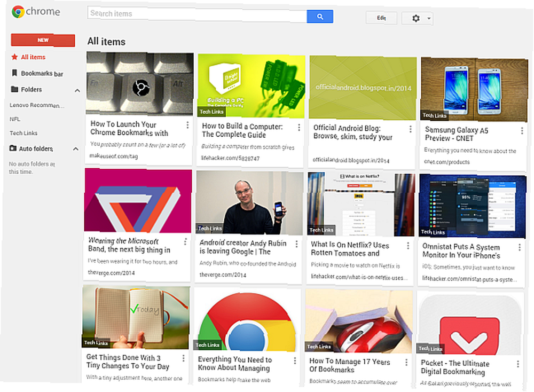The width and height of the screenshot is (534, 392).
Task: Open options menu for How To Manage 17 Years
Action: pyautogui.click(x=406, y=363)
